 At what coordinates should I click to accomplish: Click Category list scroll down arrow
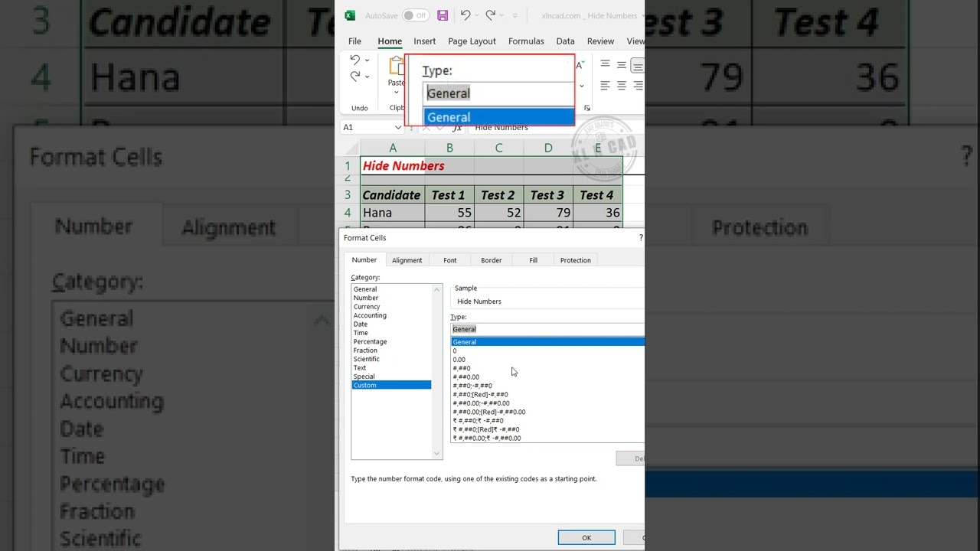[x=437, y=454]
